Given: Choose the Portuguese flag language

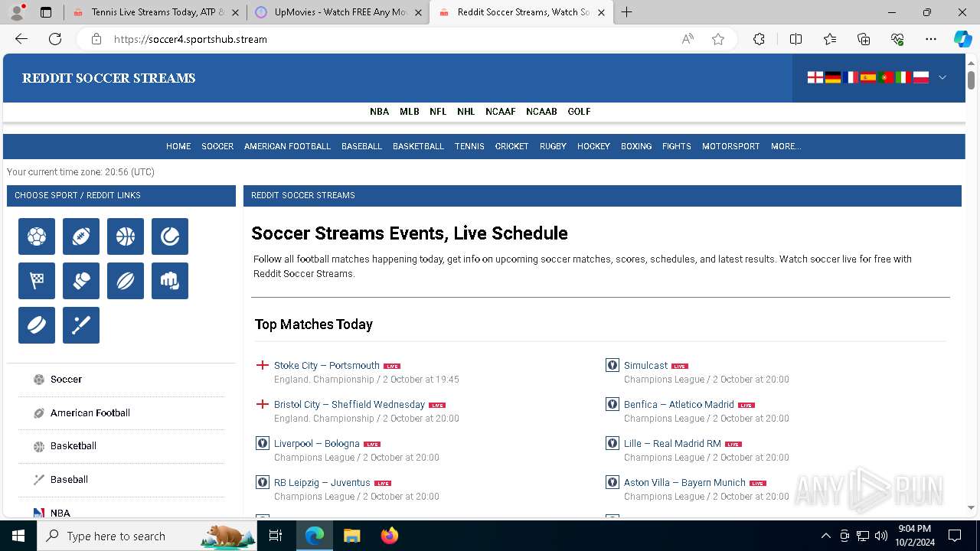Looking at the screenshot, I should tap(886, 77).
